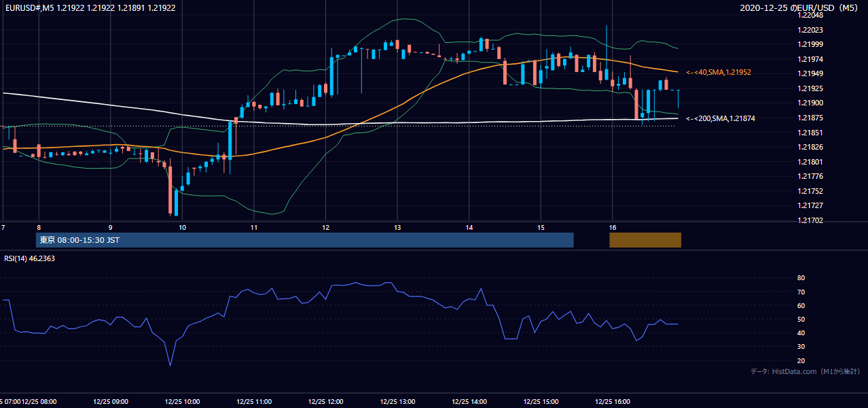
Task: Click the HistData.com data credit text
Action: click(806, 372)
